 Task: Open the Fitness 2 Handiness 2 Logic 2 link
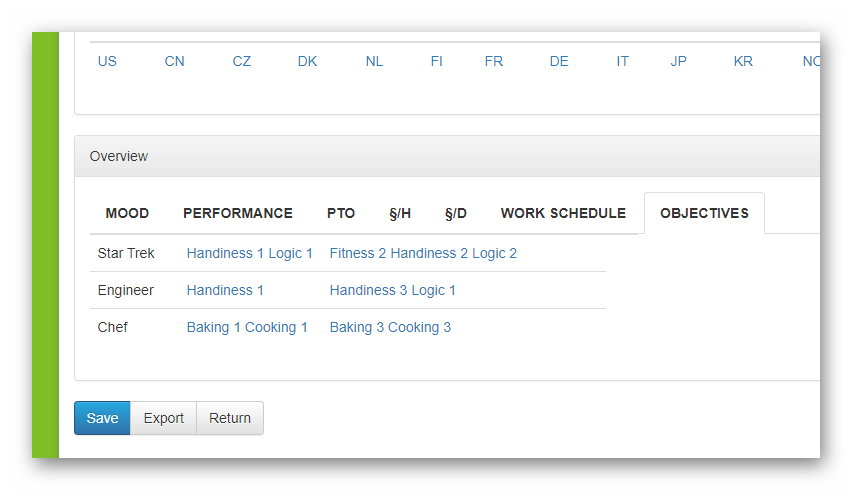pyautogui.click(x=423, y=253)
